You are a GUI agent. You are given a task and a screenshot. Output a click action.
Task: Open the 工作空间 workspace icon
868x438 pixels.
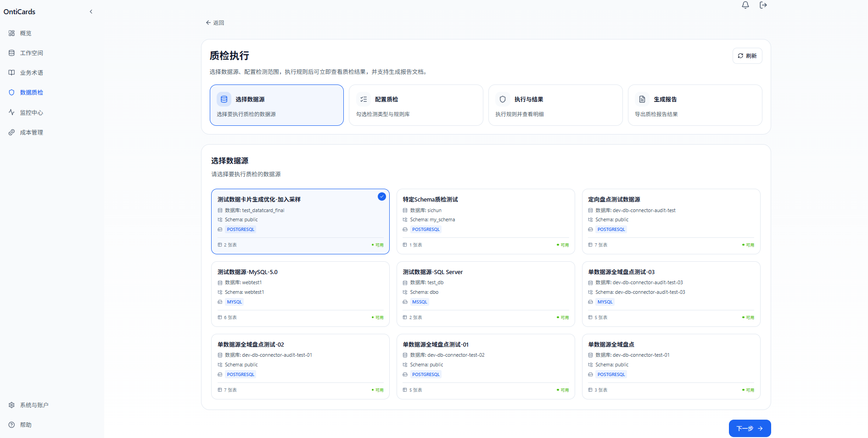pos(11,53)
